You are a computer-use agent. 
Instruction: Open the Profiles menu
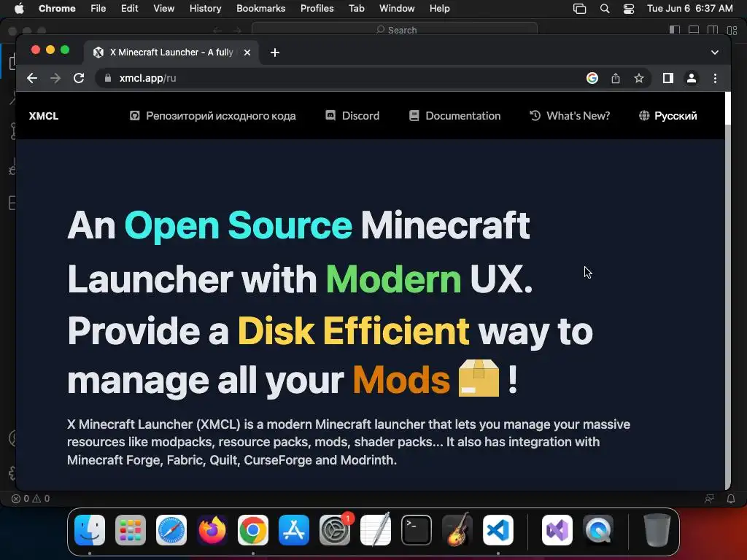point(317,9)
